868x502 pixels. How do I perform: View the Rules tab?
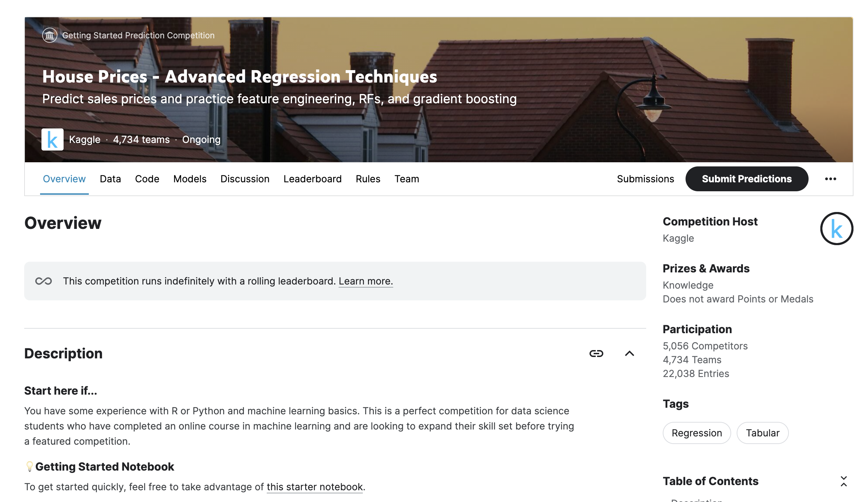[x=368, y=179]
